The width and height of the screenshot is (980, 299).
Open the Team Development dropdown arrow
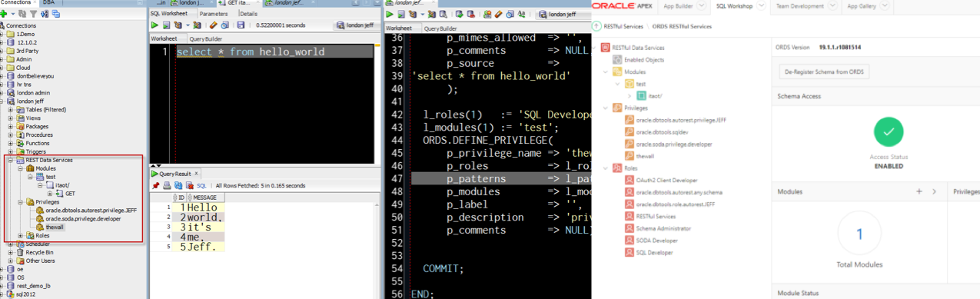pos(832,6)
